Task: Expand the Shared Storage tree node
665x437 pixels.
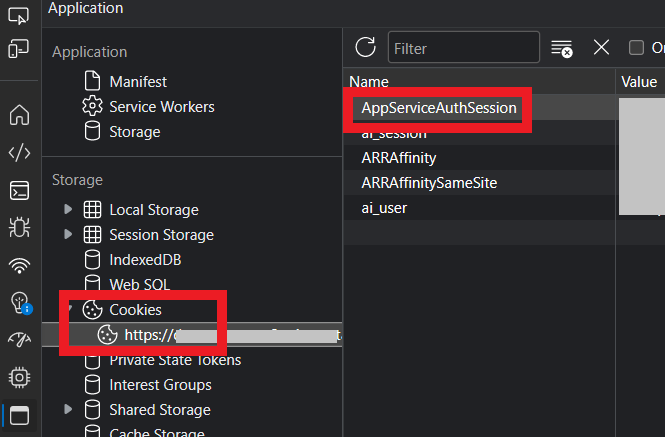Action: pos(68,409)
